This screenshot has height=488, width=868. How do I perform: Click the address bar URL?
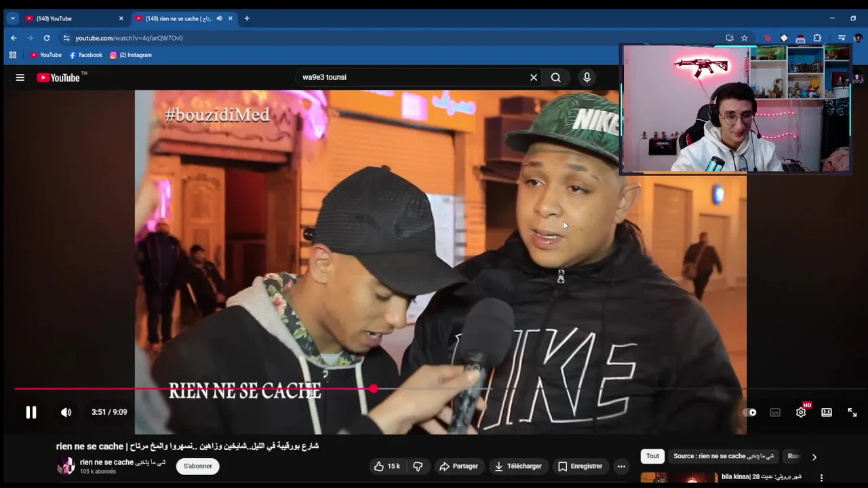129,38
